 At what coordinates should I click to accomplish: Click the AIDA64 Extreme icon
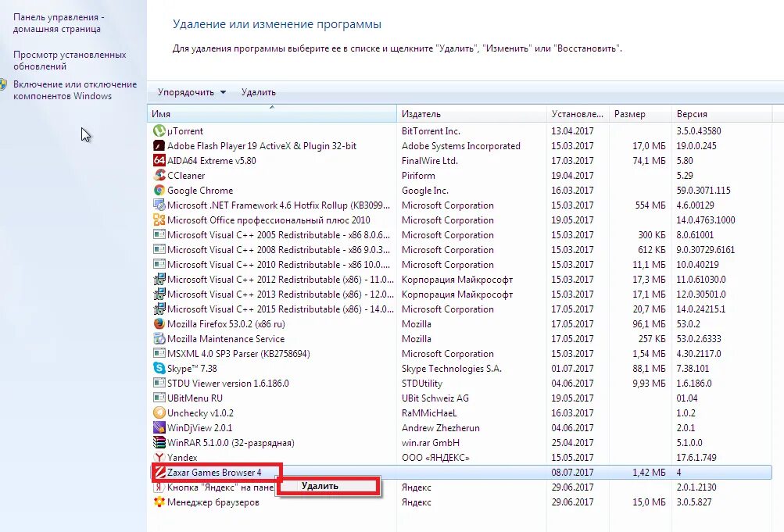[159, 160]
